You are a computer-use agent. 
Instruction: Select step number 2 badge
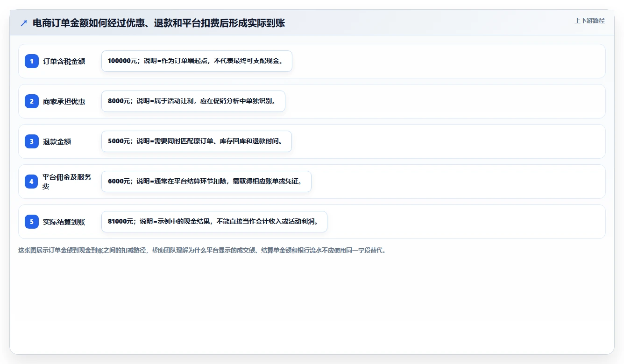[32, 101]
